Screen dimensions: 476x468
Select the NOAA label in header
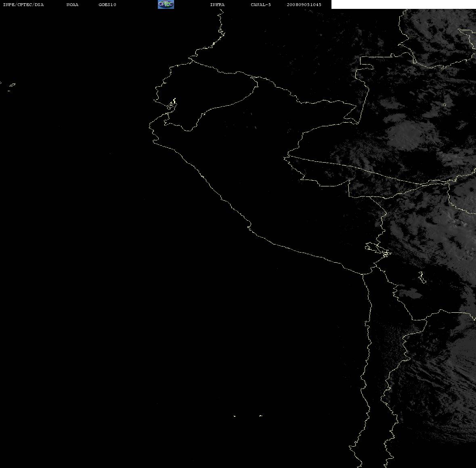click(72, 4)
